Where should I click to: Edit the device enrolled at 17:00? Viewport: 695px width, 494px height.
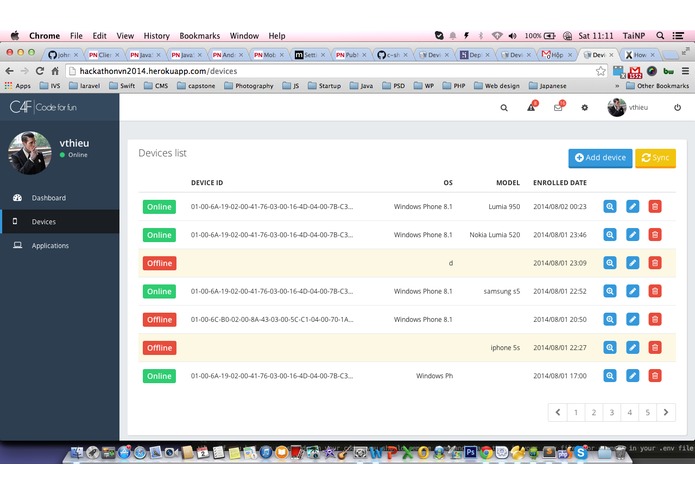pos(633,376)
